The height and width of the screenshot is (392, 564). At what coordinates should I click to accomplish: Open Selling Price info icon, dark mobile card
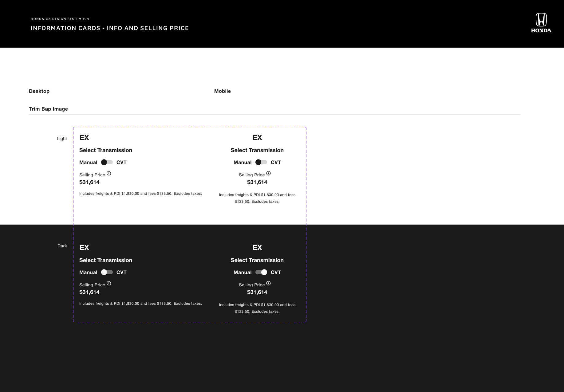click(x=268, y=283)
